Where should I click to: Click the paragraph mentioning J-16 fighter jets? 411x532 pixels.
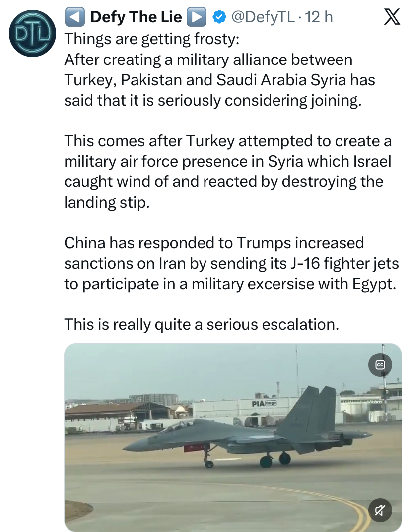point(232,263)
